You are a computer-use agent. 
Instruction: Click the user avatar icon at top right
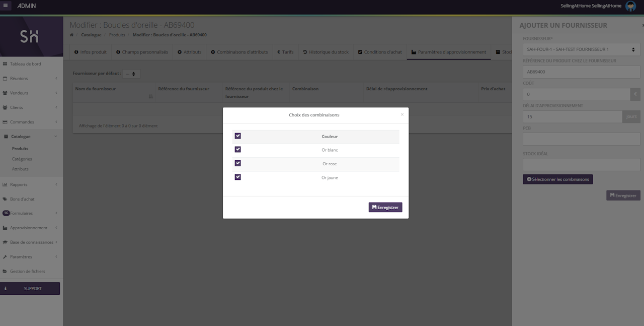click(630, 6)
